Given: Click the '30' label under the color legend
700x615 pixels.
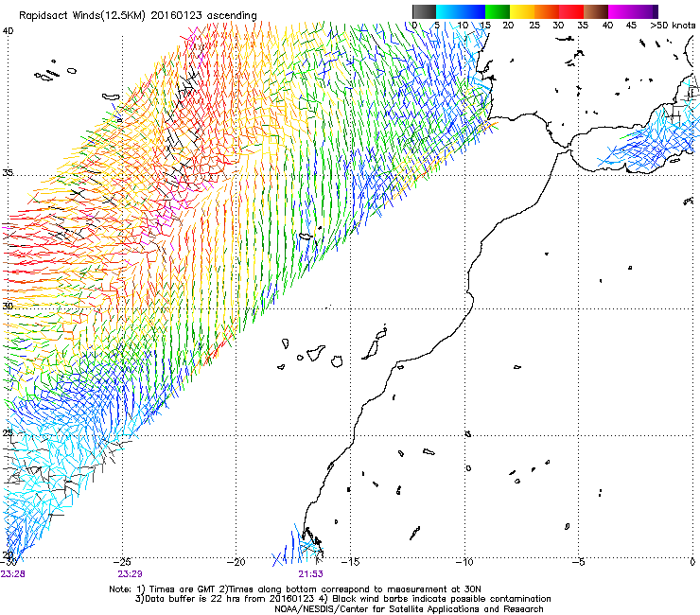Looking at the screenshot, I should tap(558, 26).
